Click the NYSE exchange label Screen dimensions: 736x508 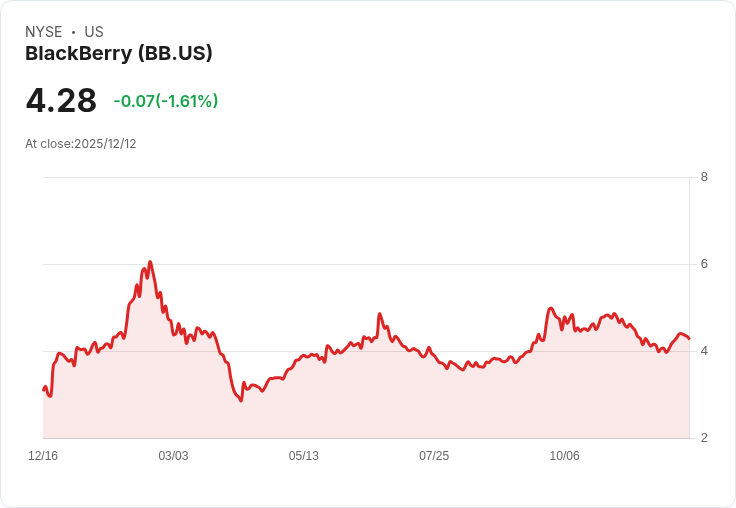click(44, 32)
